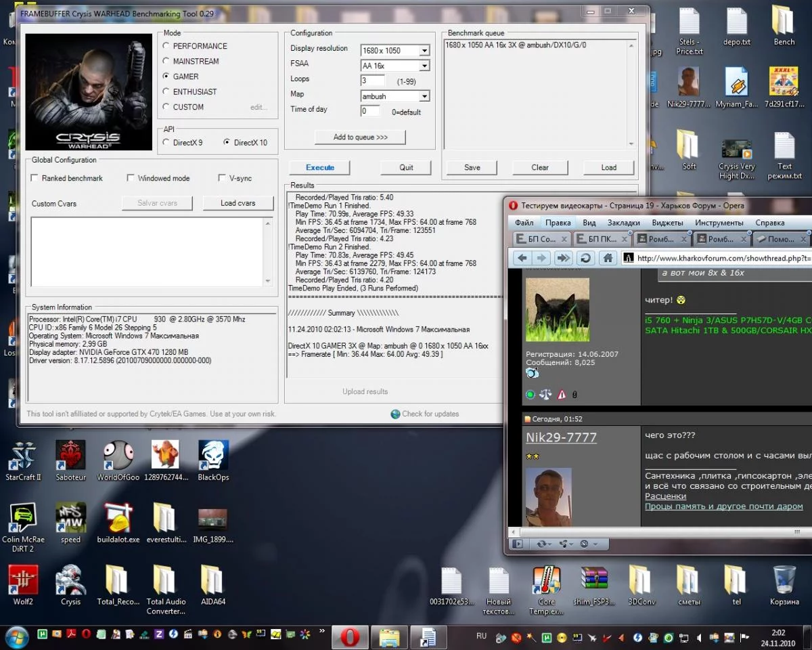This screenshot has height=650, width=812.
Task: Click the Add to queue button
Action: [360, 137]
